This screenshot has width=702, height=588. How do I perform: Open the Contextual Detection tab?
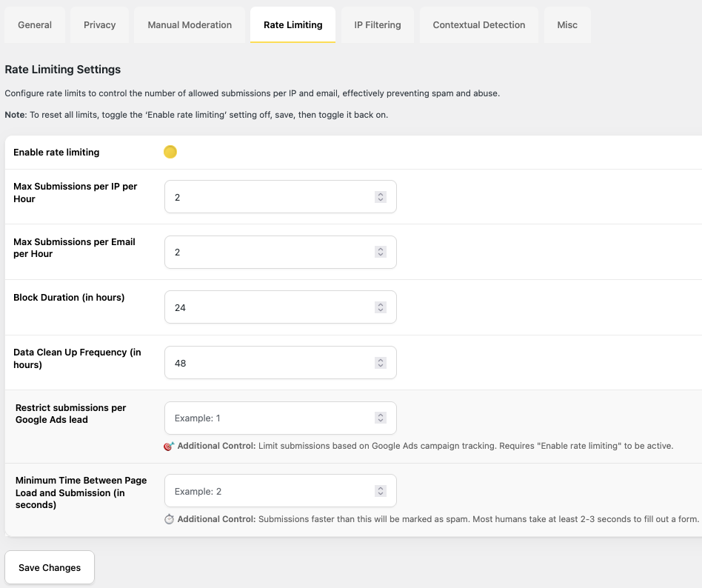[x=478, y=24]
